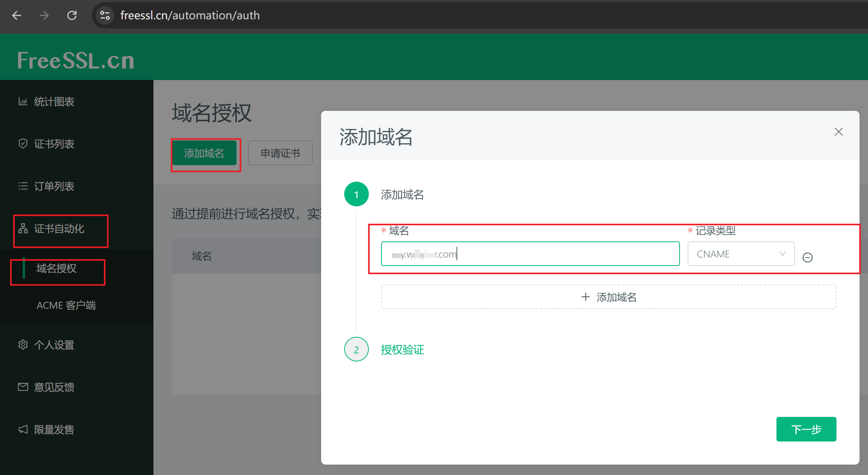Remove domain row with minus circle icon
The height and width of the screenshot is (475, 868).
click(x=807, y=257)
